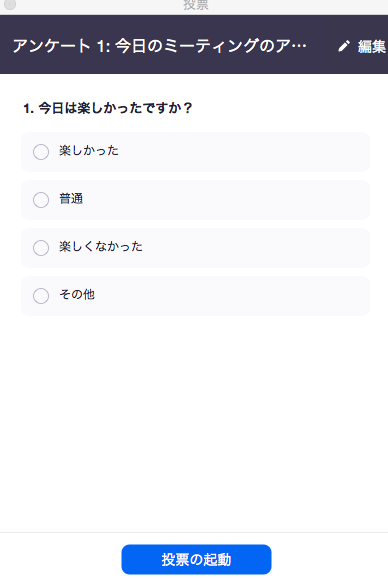388x579 pixels.
Task: Close the 投票 window using the gray circle
Action: click(10, 4)
